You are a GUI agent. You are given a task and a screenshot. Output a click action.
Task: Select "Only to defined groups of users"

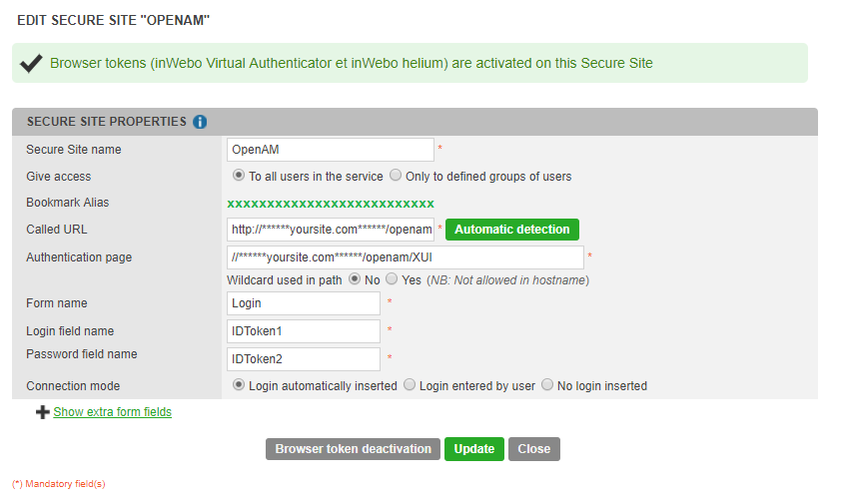(x=396, y=176)
